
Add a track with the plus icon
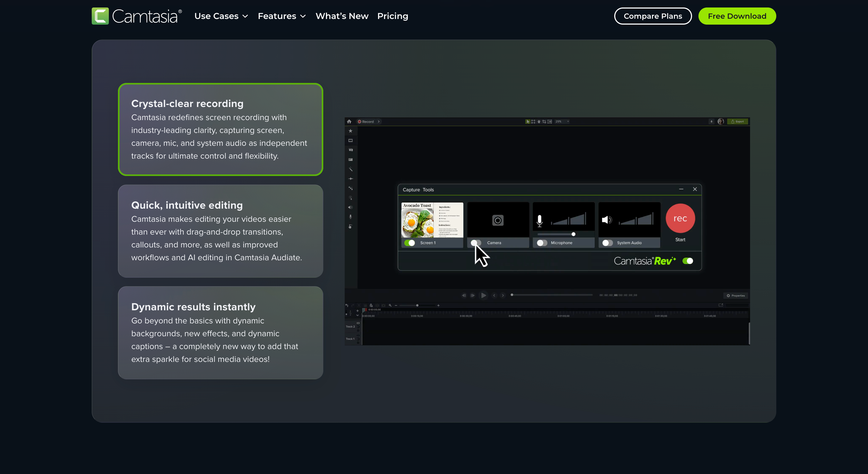click(358, 311)
